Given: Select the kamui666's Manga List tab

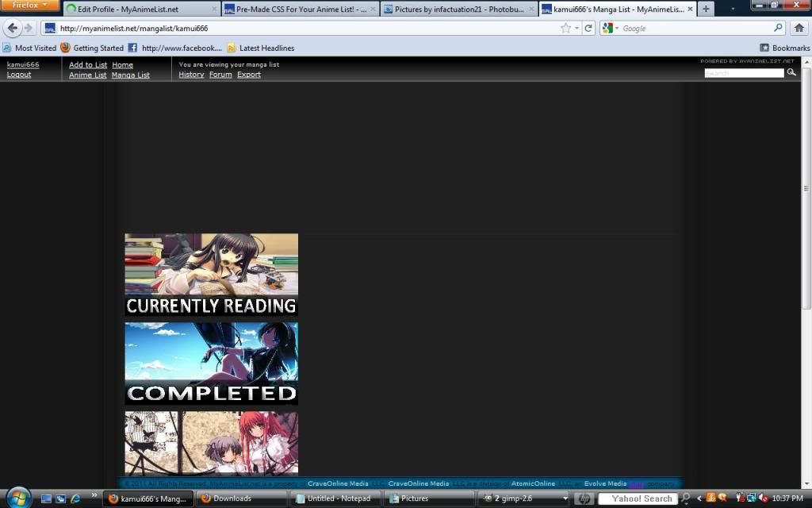Looking at the screenshot, I should (x=617, y=10).
